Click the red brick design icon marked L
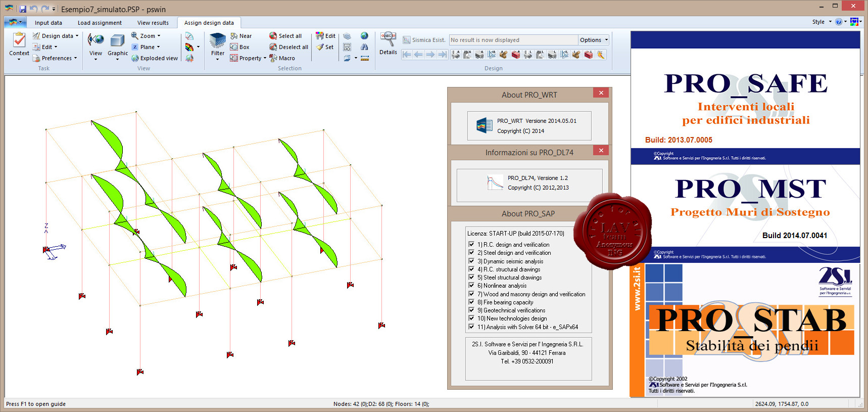This screenshot has height=412, width=868. (x=589, y=55)
